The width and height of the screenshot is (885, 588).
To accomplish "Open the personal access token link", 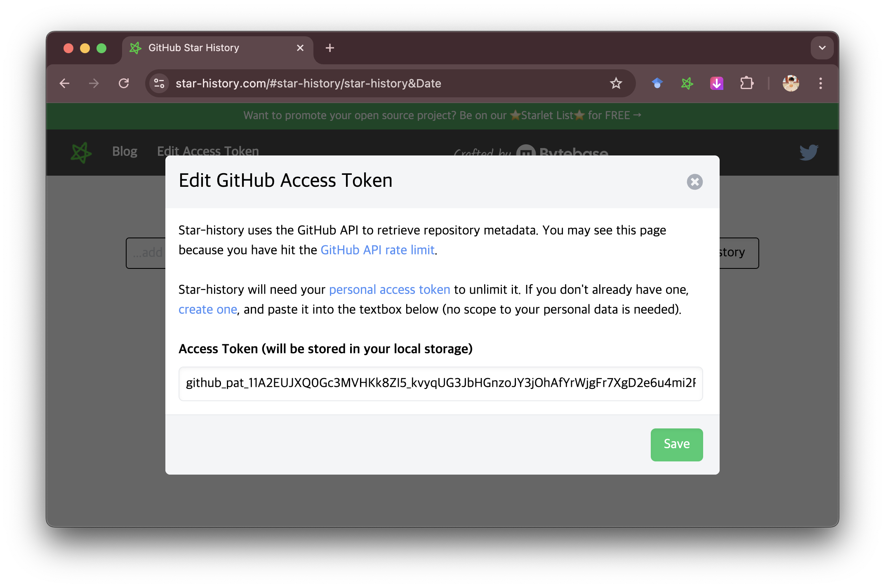I will 389,289.
